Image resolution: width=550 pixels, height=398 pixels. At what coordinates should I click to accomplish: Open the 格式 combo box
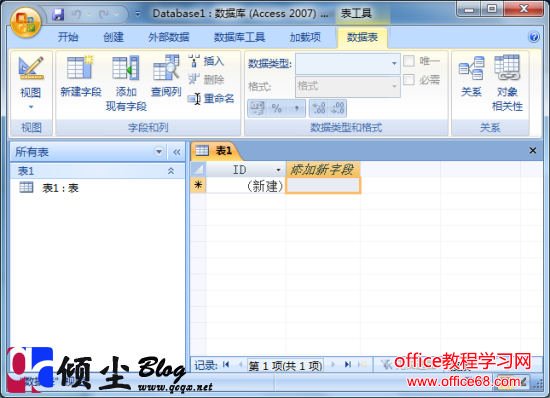[348, 86]
